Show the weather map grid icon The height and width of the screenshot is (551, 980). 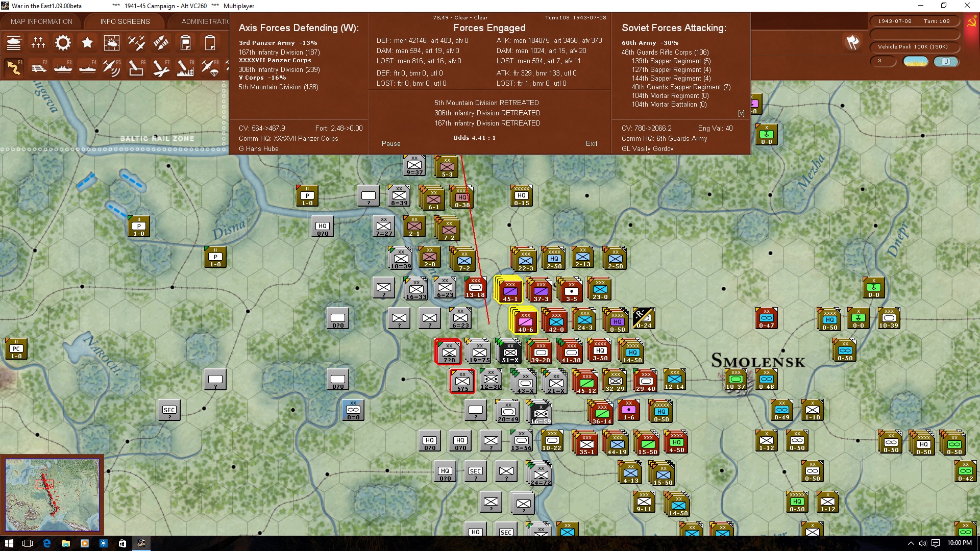point(112,43)
